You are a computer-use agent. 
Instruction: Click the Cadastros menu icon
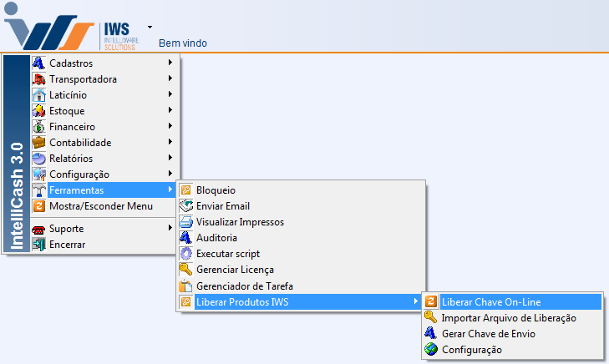(38, 63)
